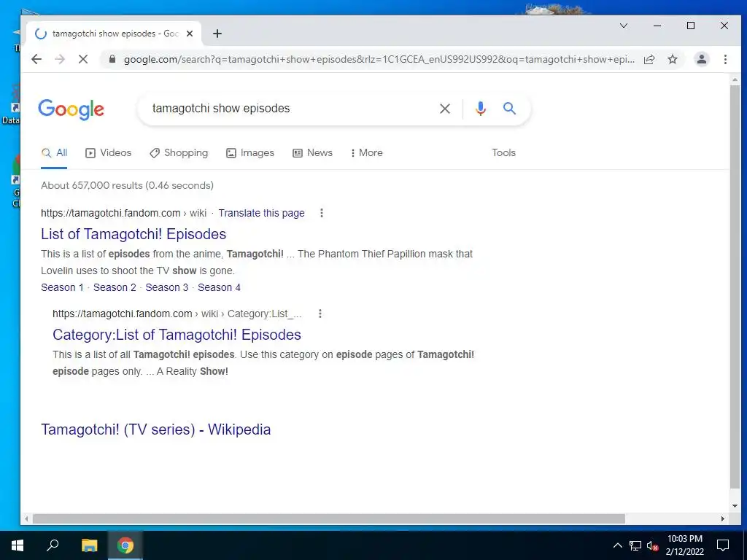The height and width of the screenshot is (560, 747).
Task: Submit search with the magnifier icon
Action: [509, 109]
